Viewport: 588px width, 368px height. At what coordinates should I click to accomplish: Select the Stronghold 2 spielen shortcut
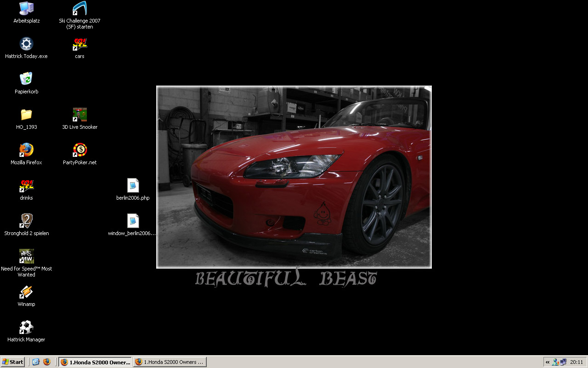pyautogui.click(x=26, y=221)
